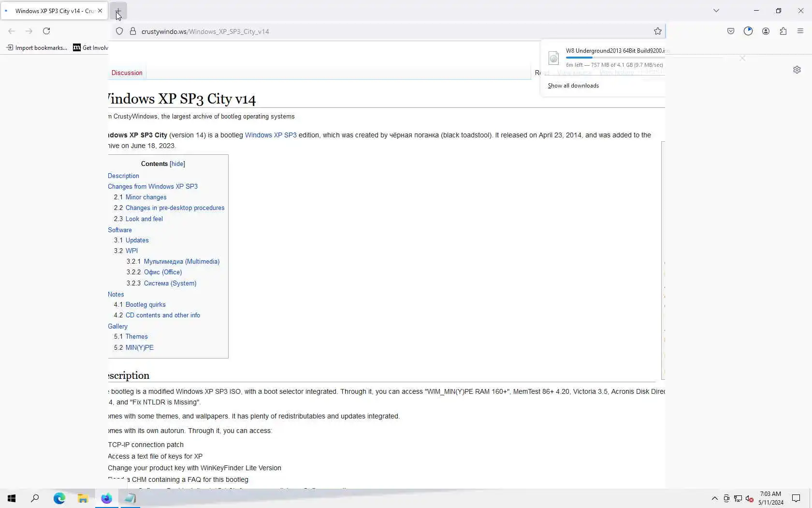View site security lock information
Screen dimensions: 812x508
pyautogui.click(x=133, y=31)
